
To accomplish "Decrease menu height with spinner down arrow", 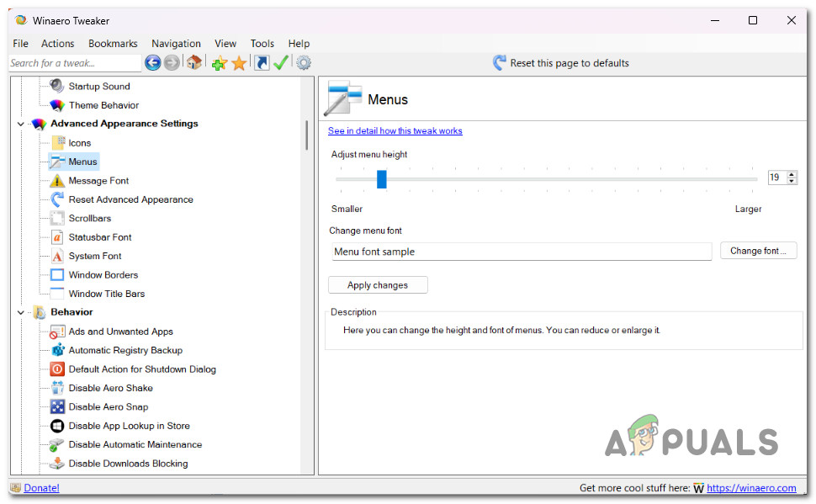I will click(x=792, y=181).
